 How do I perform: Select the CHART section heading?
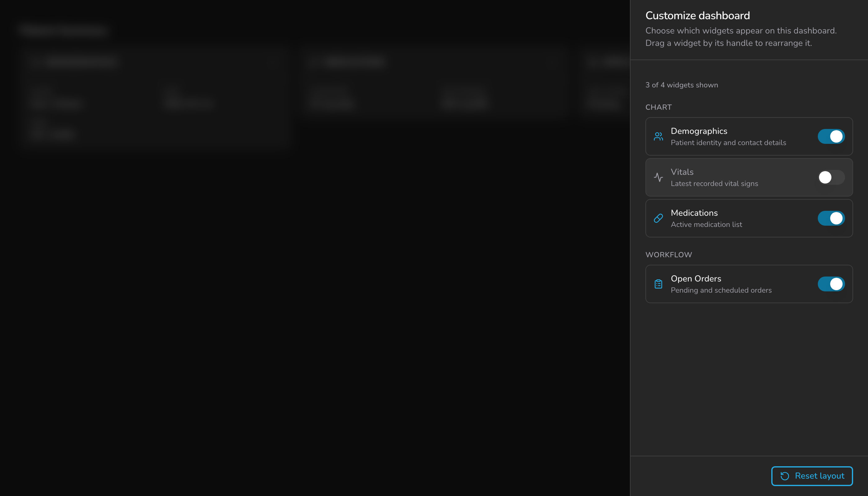point(658,107)
